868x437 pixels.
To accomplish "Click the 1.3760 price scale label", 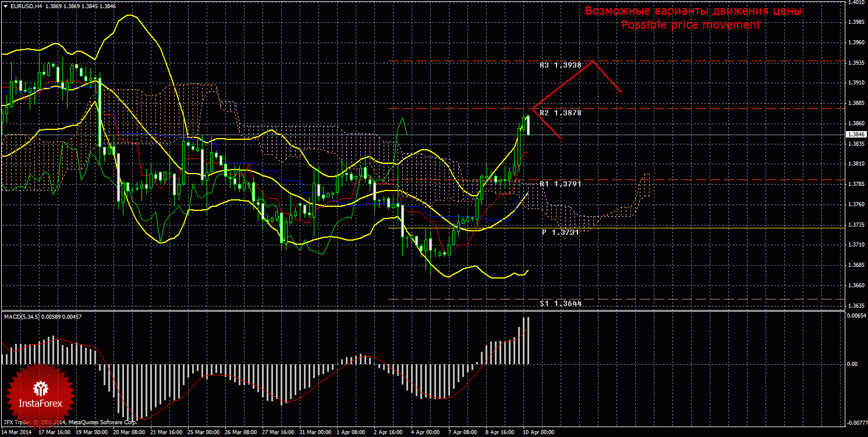I will (856, 205).
